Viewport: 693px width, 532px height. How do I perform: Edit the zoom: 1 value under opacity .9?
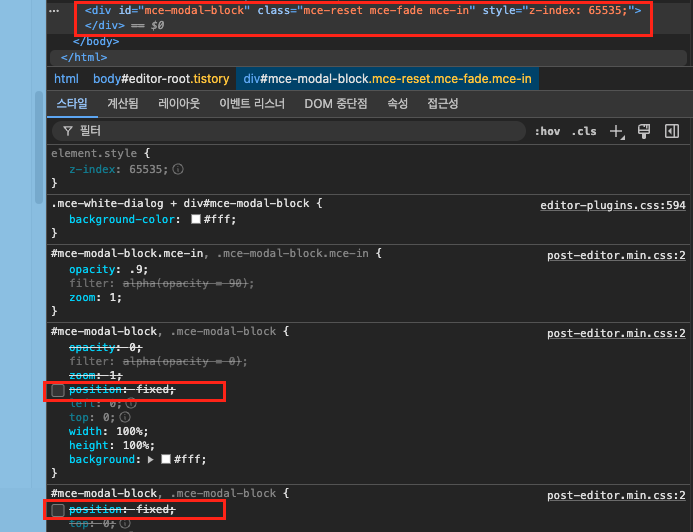coord(112,297)
